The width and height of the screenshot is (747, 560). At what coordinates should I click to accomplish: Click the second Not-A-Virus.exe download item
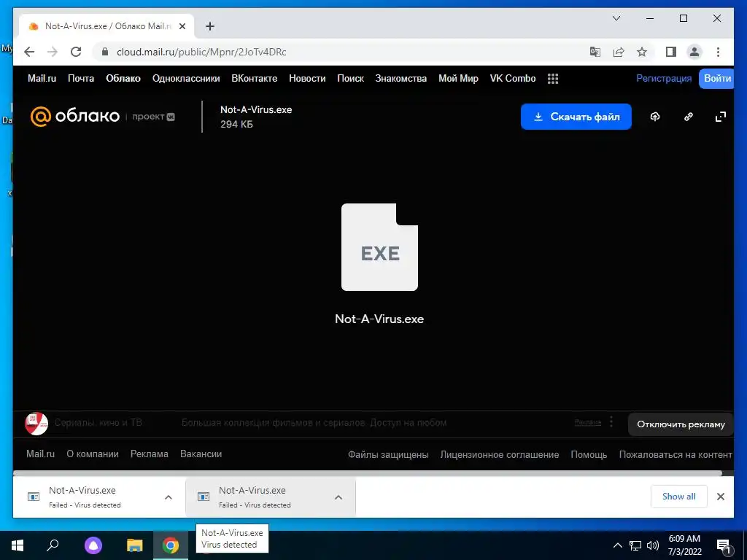tap(271, 497)
